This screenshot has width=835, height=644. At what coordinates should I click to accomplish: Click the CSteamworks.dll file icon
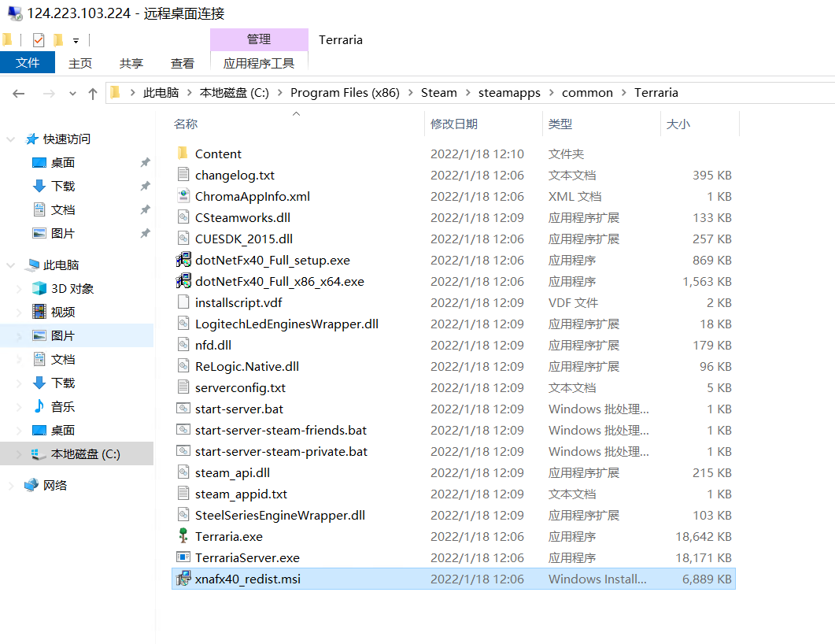183,217
